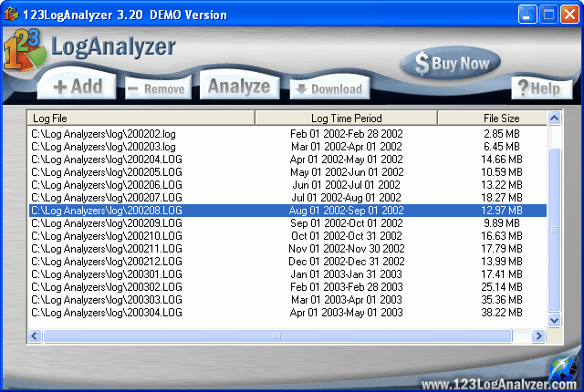Click the Remove button
The width and height of the screenshot is (584, 392).
pos(158,89)
